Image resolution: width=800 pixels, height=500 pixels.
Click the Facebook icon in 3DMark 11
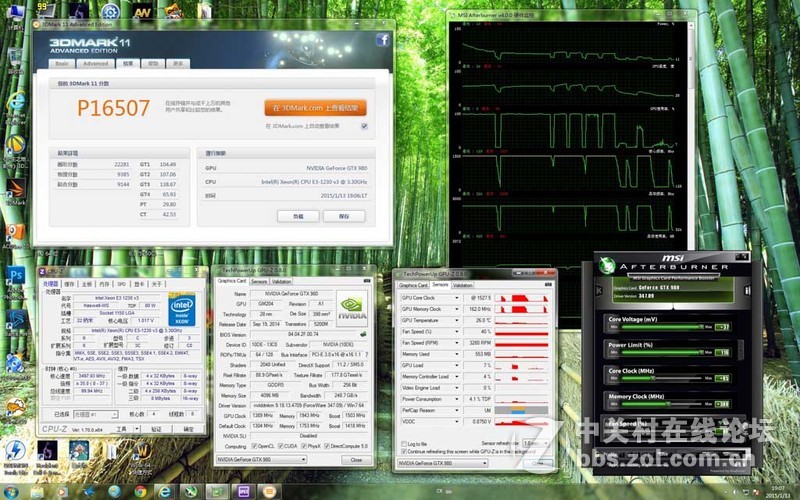pos(383,40)
